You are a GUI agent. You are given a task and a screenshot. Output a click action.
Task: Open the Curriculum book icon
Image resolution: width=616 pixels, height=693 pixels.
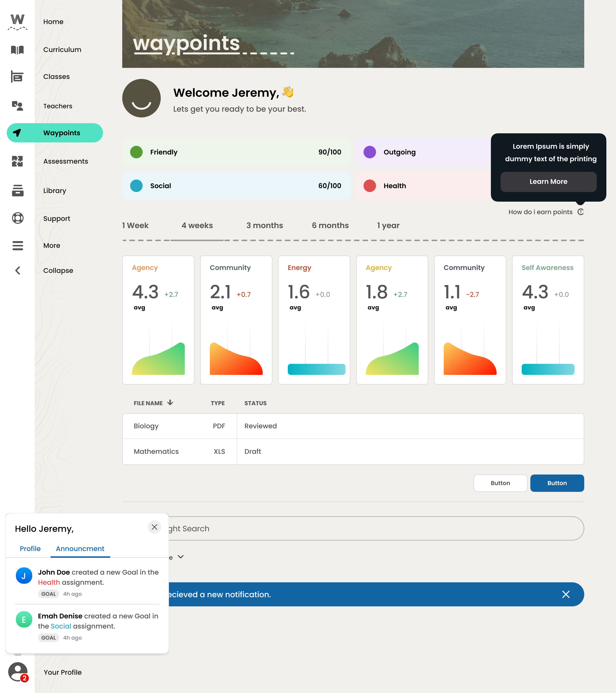(x=18, y=50)
